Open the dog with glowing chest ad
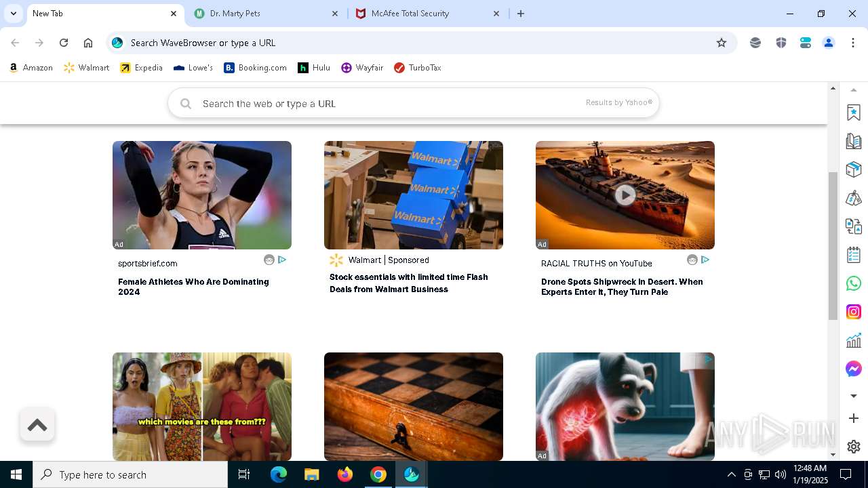 (x=625, y=407)
